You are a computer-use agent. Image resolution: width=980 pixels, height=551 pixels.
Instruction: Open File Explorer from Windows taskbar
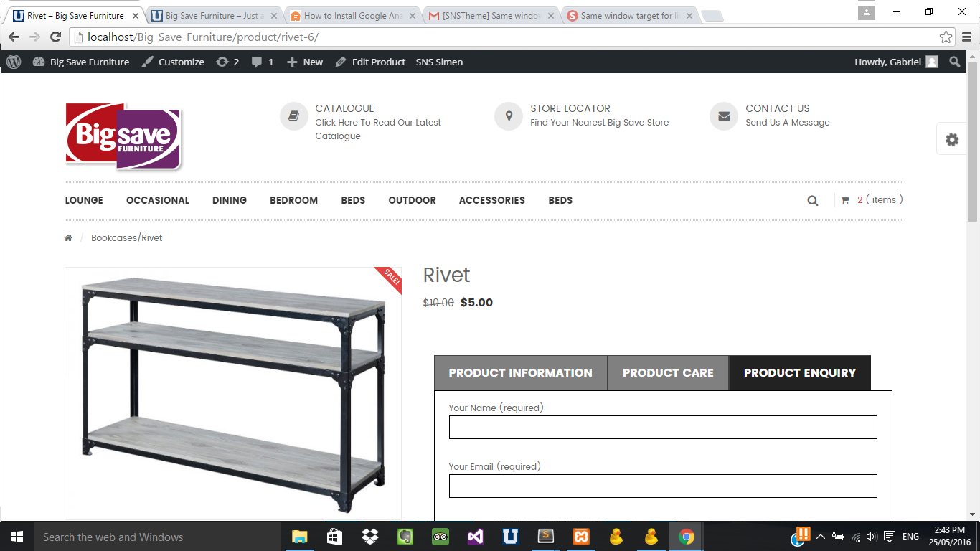(x=299, y=537)
